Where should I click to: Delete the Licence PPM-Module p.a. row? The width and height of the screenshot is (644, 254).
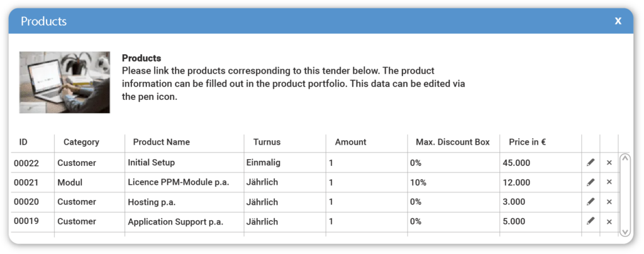pyautogui.click(x=609, y=182)
